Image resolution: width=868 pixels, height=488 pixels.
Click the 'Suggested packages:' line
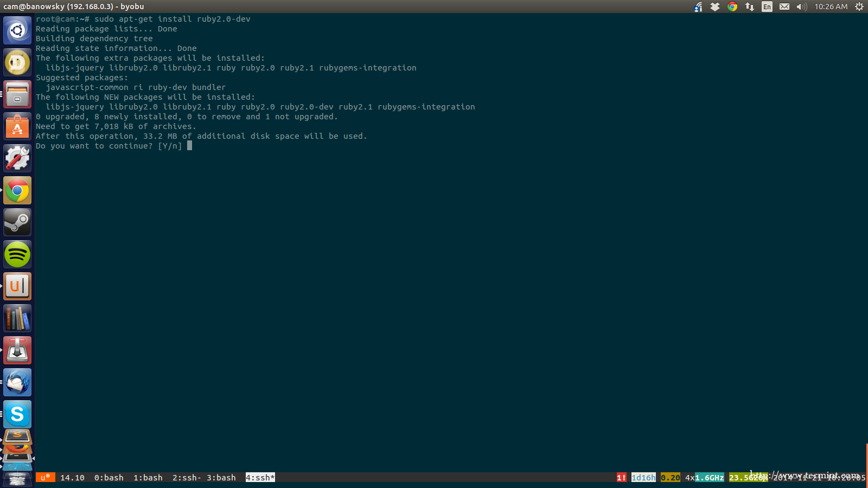click(x=82, y=78)
